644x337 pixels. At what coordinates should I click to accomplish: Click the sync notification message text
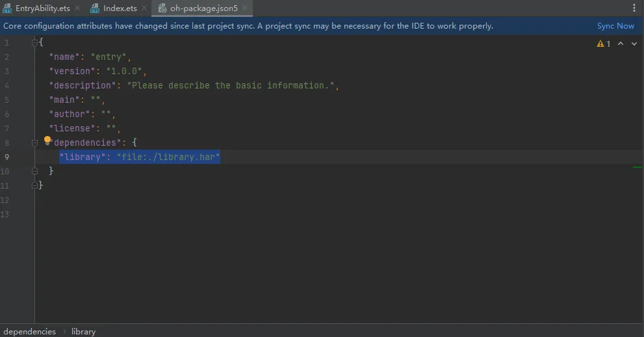coord(248,26)
